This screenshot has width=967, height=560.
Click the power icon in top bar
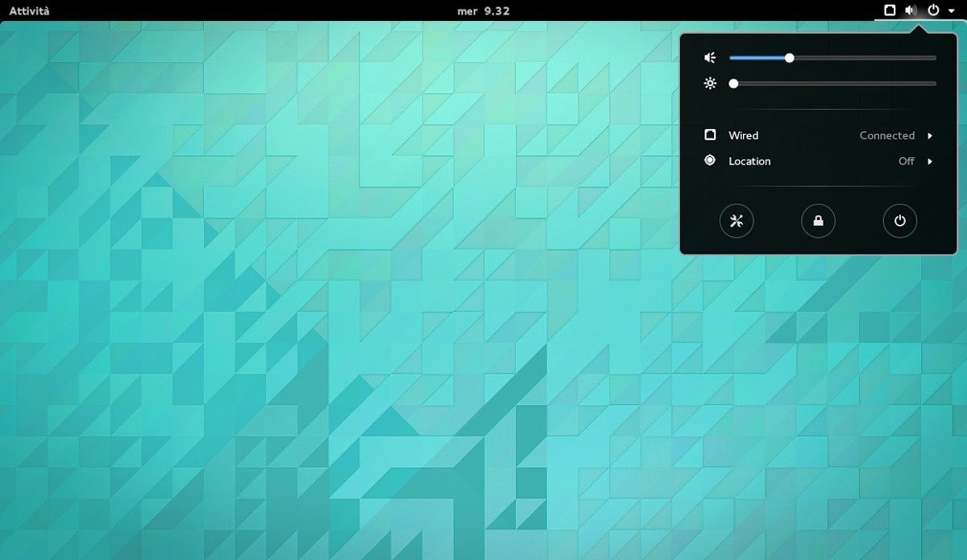tap(933, 10)
